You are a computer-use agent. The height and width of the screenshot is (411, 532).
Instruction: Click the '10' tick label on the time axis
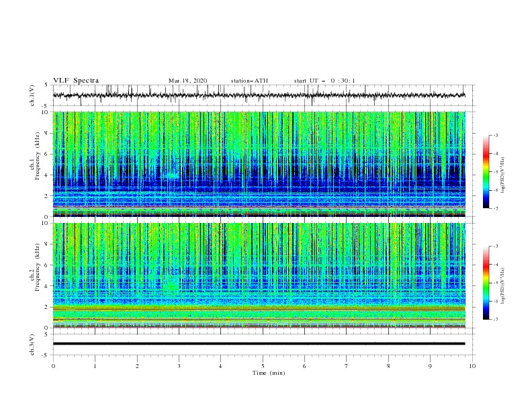472,366
